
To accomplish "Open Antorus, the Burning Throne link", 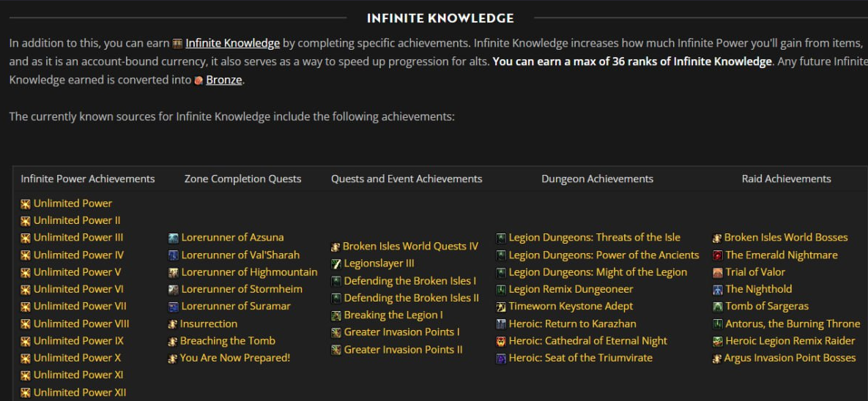I will tap(793, 323).
